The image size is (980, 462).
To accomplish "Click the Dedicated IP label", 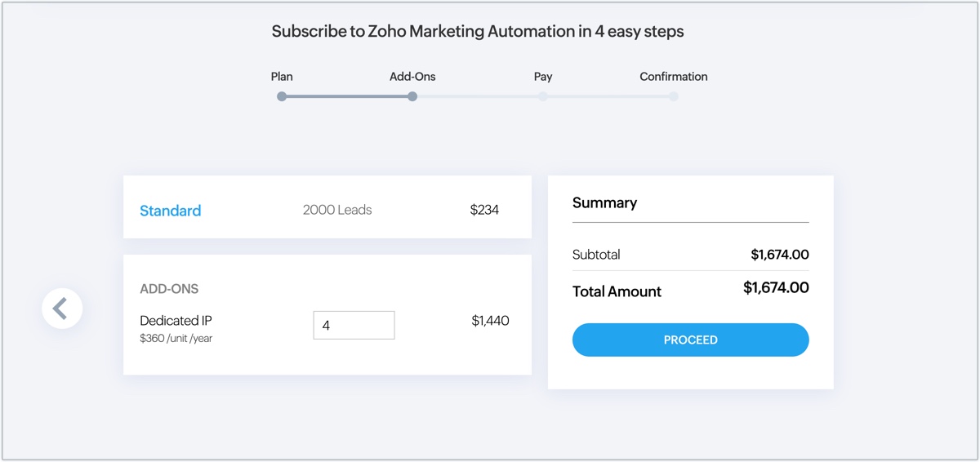I will tap(176, 321).
